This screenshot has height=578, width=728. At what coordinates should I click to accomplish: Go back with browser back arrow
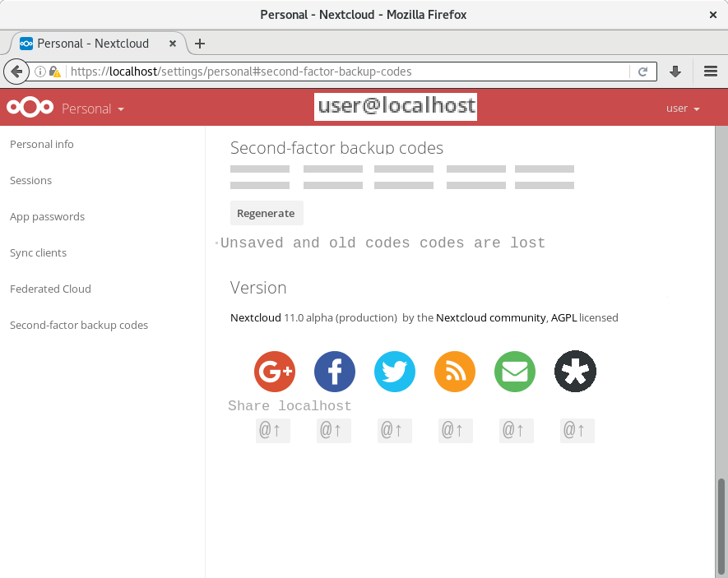(x=16, y=72)
